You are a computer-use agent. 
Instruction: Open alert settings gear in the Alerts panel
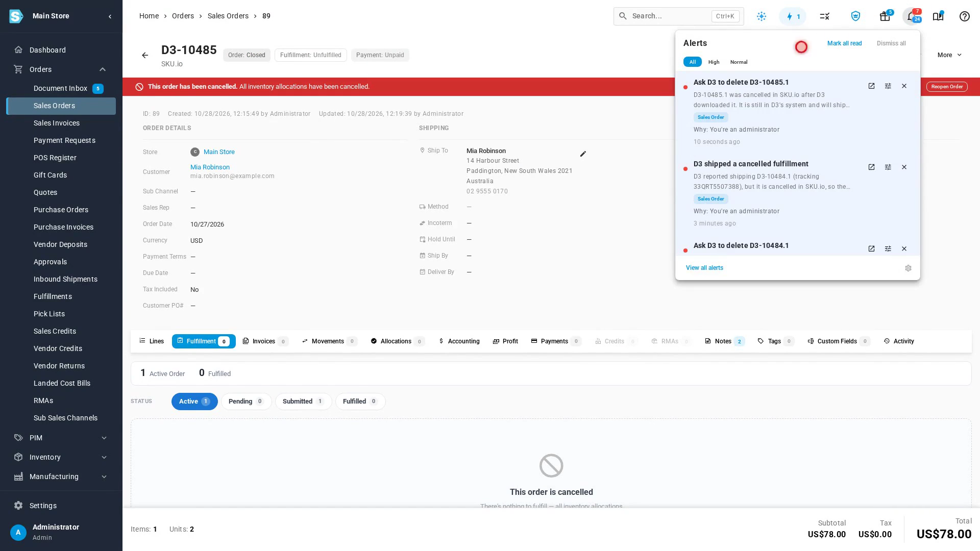[908, 268]
